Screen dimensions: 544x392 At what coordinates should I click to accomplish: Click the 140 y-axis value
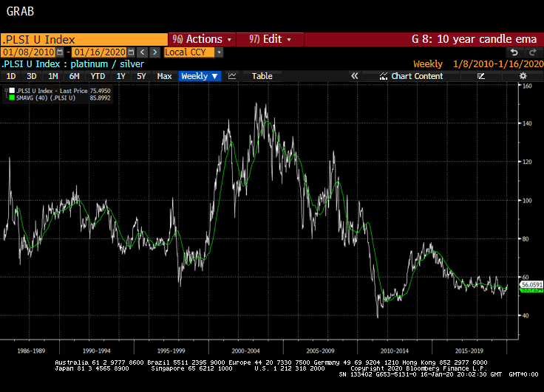(x=527, y=123)
